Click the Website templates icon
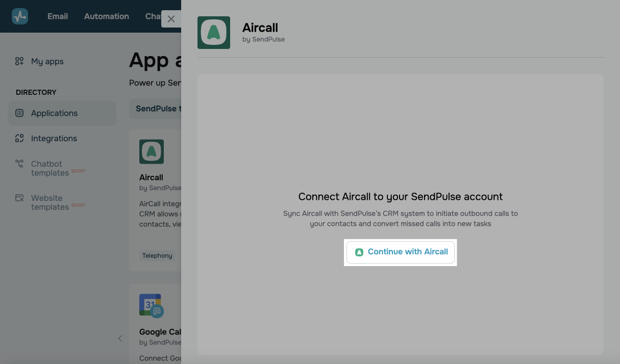 coord(19,198)
